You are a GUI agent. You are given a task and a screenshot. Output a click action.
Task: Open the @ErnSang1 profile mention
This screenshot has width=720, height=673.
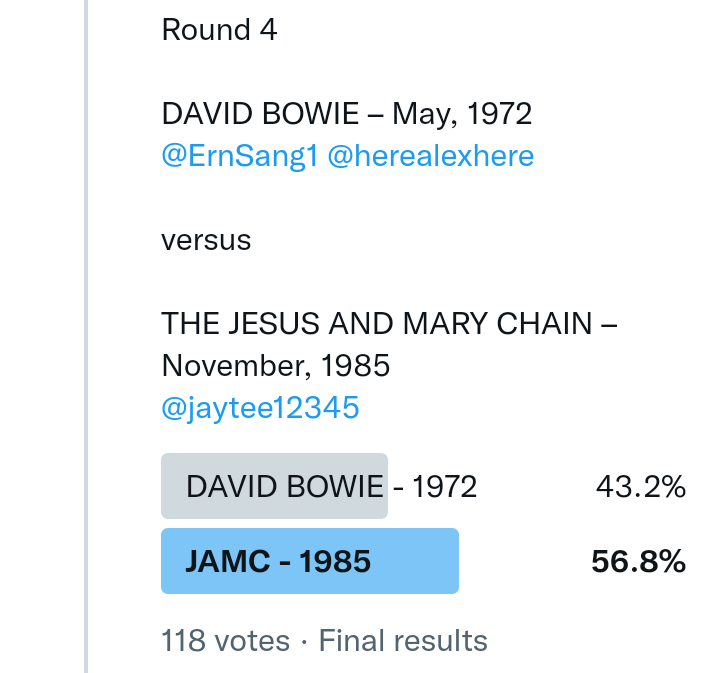240,156
